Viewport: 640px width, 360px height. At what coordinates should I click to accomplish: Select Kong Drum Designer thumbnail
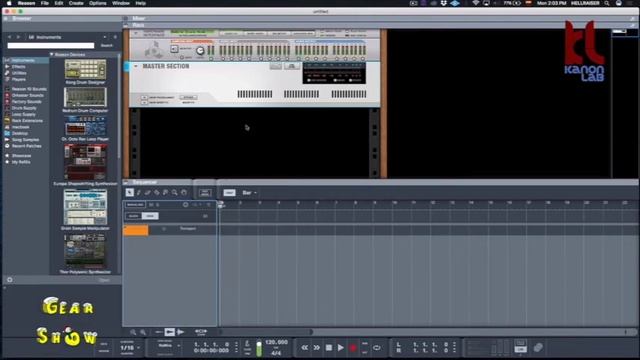click(85, 69)
